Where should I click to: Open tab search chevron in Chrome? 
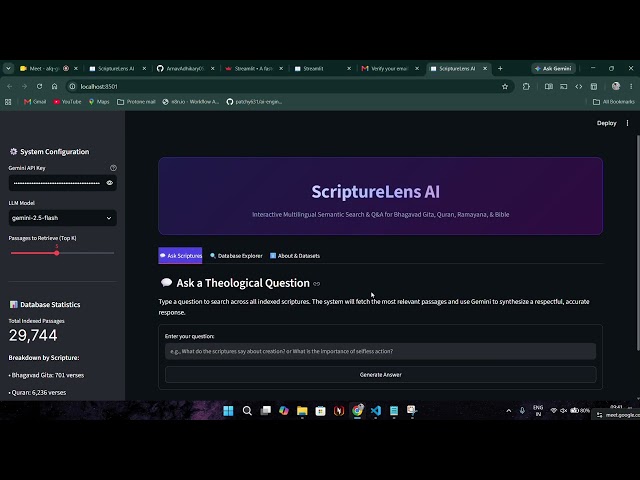(x=8, y=69)
